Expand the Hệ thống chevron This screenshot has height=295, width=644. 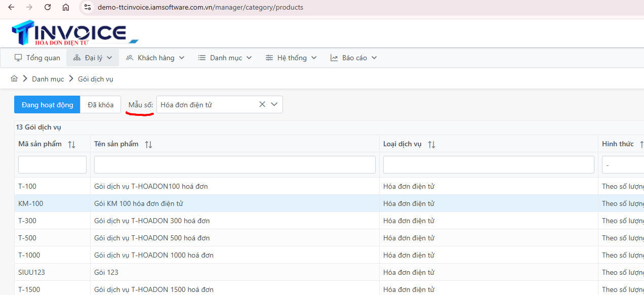[314, 58]
